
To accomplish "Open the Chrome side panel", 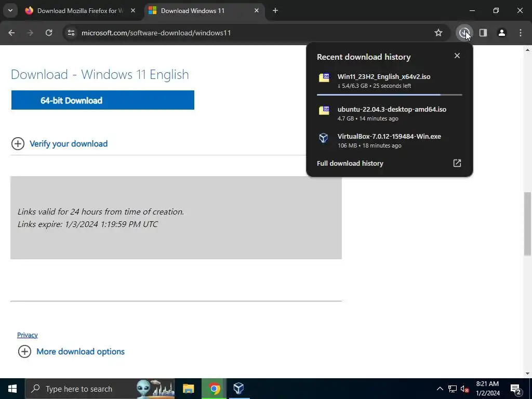I will click(x=483, y=33).
